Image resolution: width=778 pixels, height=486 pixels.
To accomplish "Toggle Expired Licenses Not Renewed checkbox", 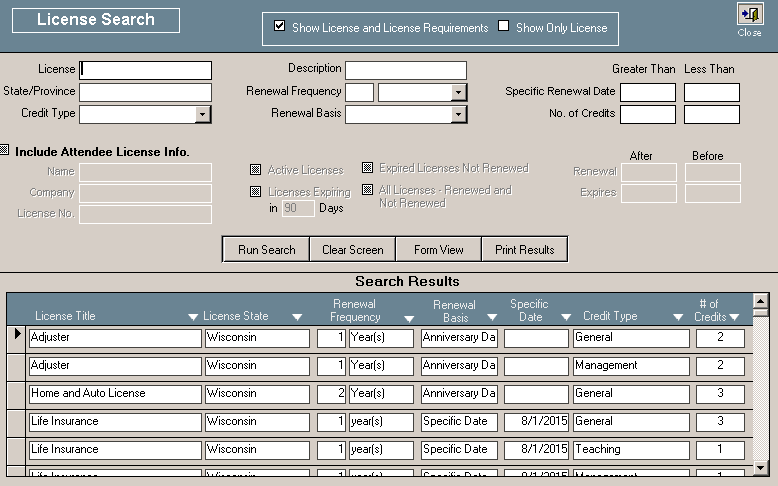I will coord(367,168).
